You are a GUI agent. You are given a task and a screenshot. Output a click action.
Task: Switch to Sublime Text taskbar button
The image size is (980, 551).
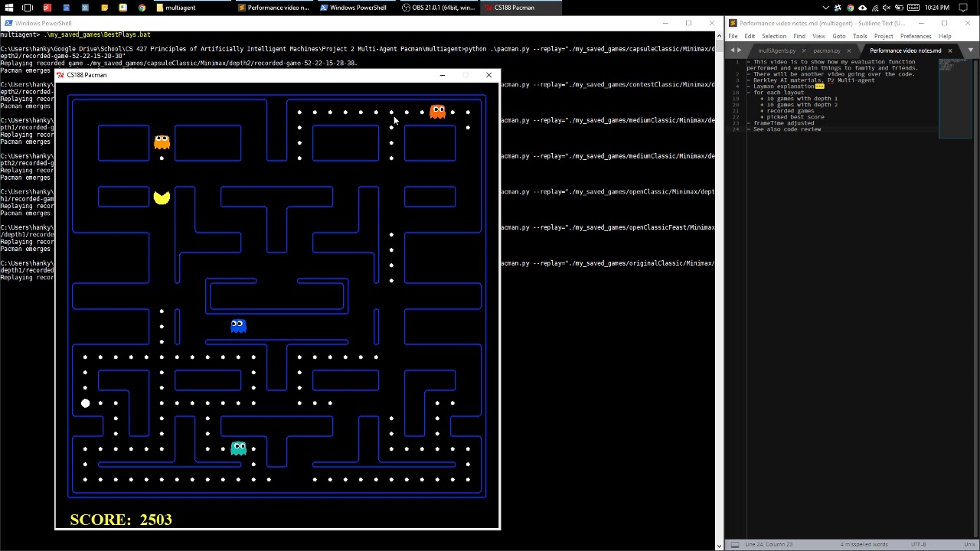tap(274, 8)
